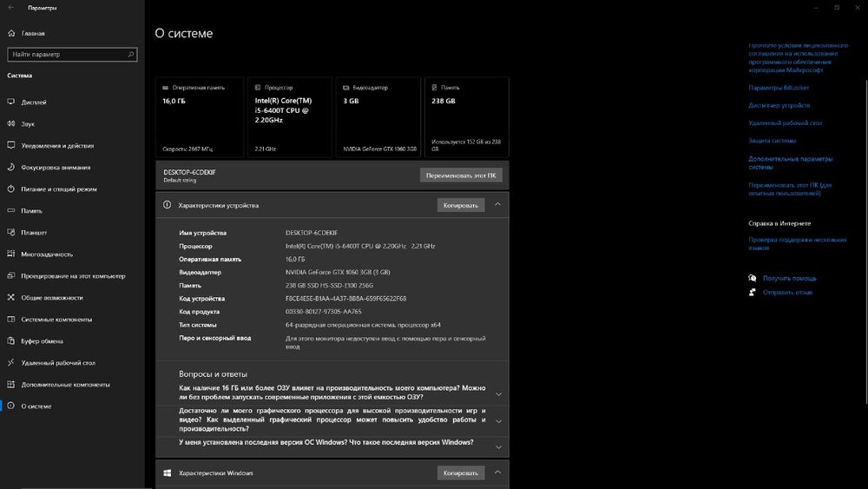Open Защита системы link
Viewport: 868px width, 489px height.
773,141
